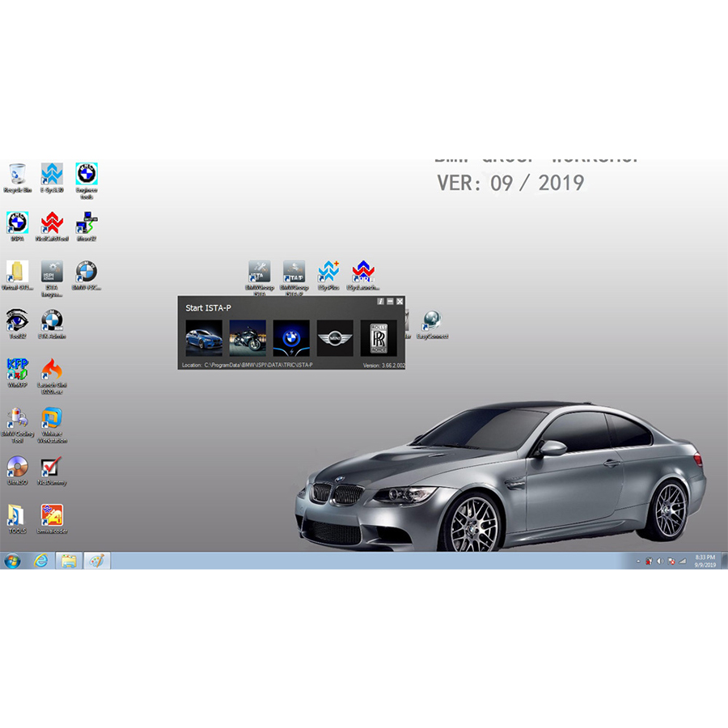
Task: Select the blue BMW car tile in ISTA-P
Action: point(203,338)
